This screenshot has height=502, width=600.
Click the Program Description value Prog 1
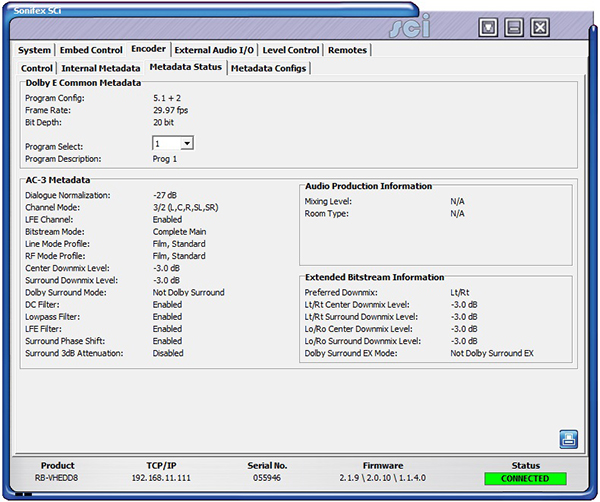[x=165, y=159]
